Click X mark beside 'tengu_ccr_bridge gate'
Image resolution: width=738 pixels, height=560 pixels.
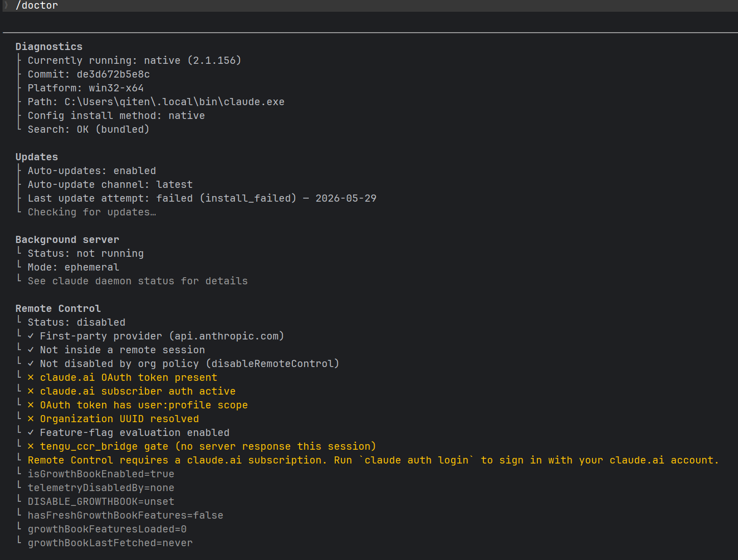31,447
